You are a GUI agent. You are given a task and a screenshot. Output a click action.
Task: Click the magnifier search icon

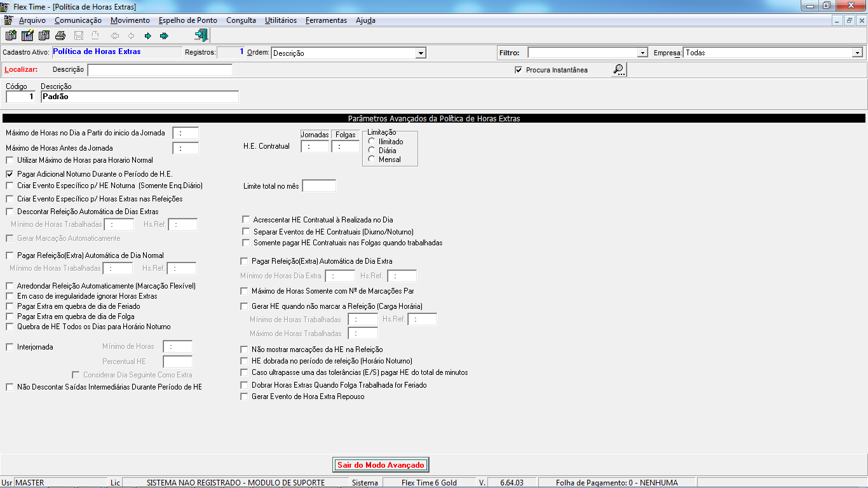pos(619,70)
